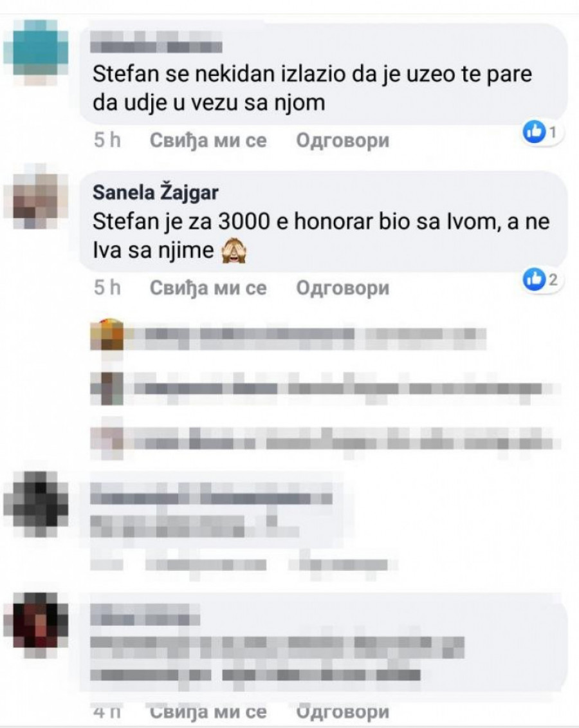Open the teal pixelated profile avatar

click(x=36, y=52)
